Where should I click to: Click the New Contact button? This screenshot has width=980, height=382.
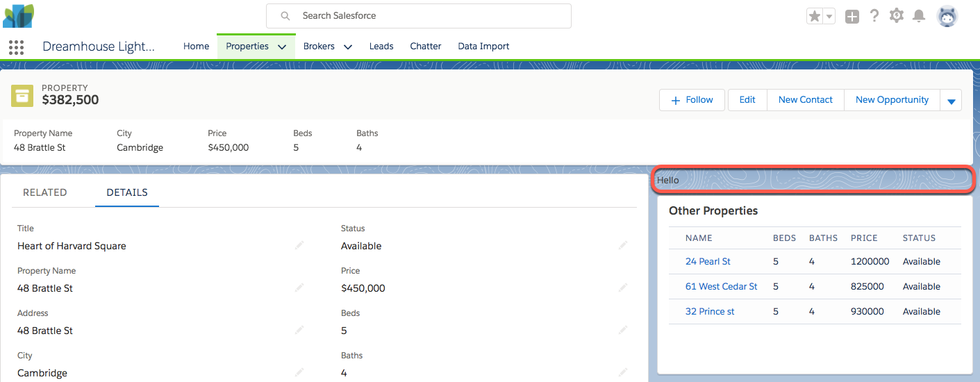click(x=806, y=100)
